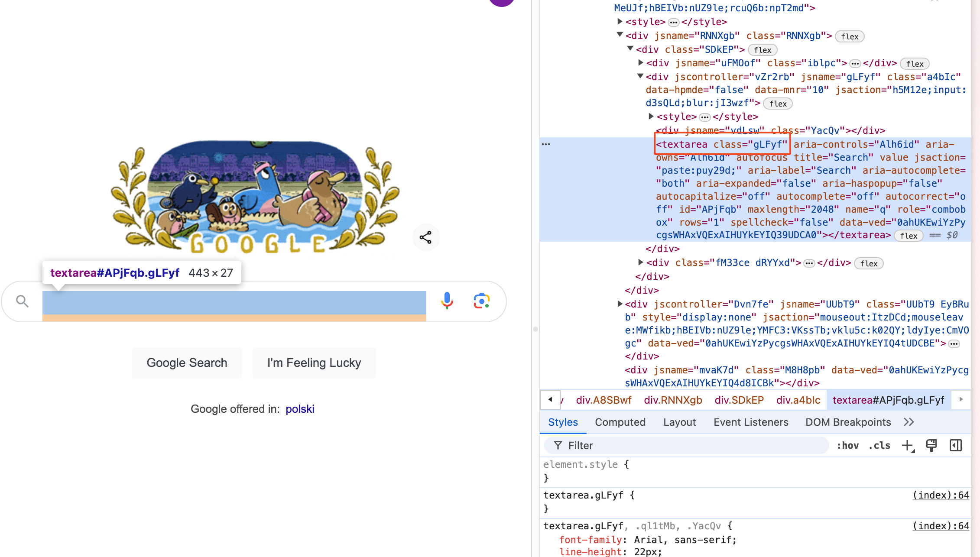Show more DevTools tabs chevron
The height and width of the screenshot is (557, 980).
coord(909,422)
